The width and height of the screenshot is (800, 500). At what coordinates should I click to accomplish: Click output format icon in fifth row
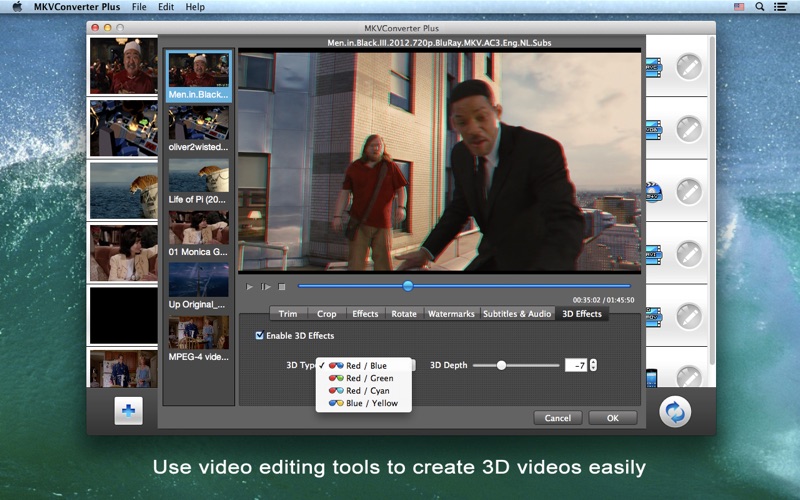[x=654, y=316]
